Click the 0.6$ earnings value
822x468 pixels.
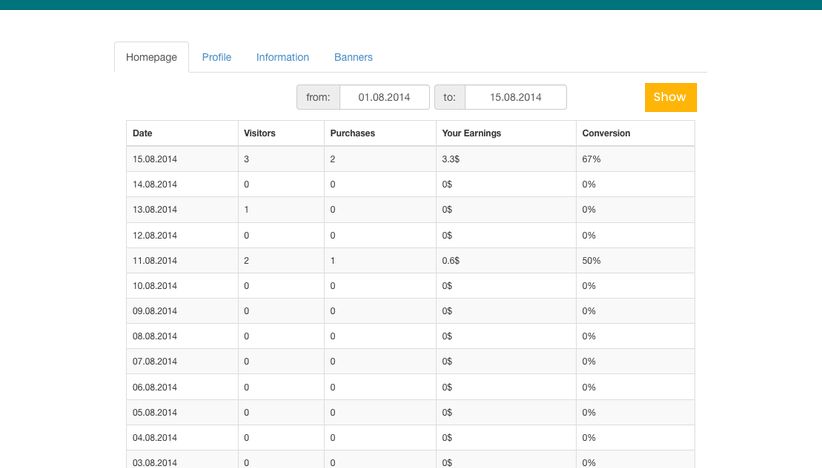point(450,260)
